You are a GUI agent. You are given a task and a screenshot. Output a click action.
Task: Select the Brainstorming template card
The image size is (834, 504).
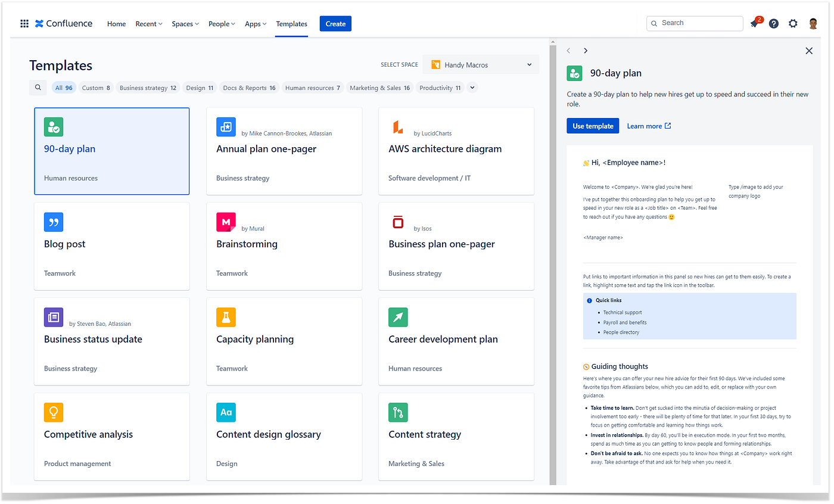pos(284,246)
